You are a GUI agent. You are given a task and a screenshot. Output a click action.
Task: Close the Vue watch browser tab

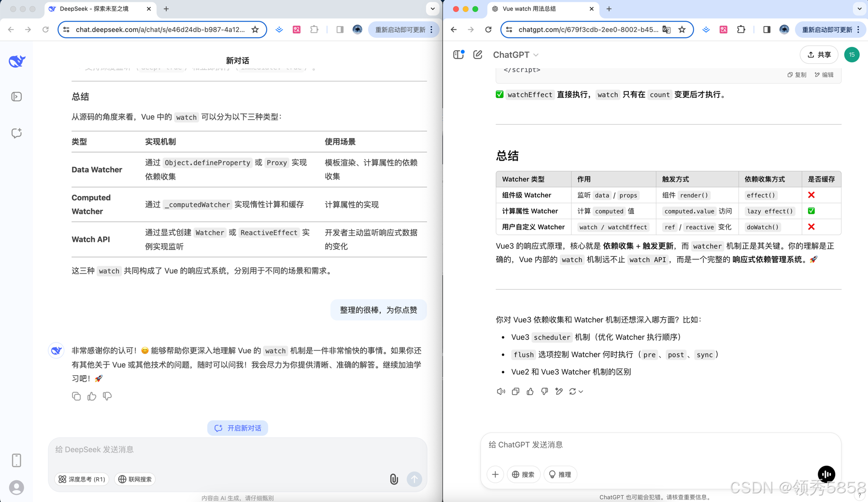pyautogui.click(x=592, y=9)
